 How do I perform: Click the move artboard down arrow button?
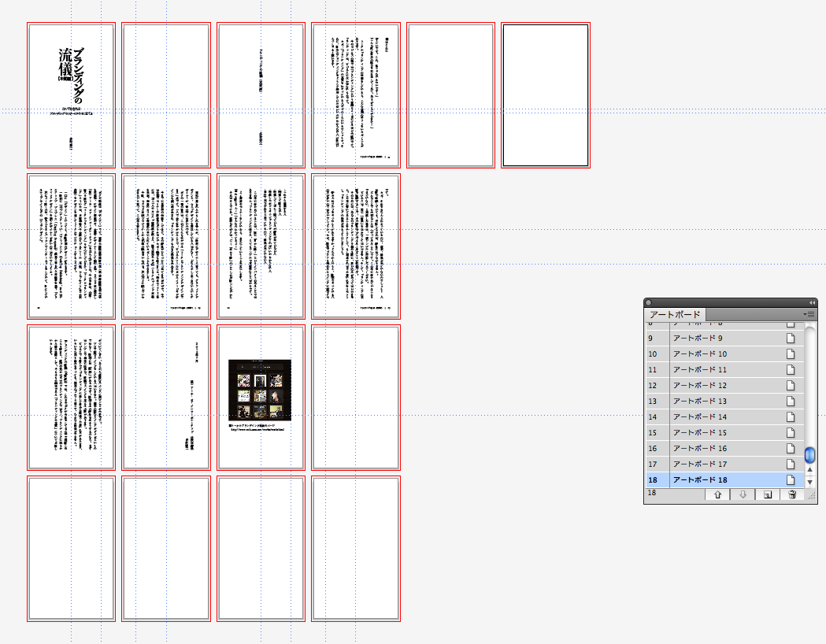(743, 494)
